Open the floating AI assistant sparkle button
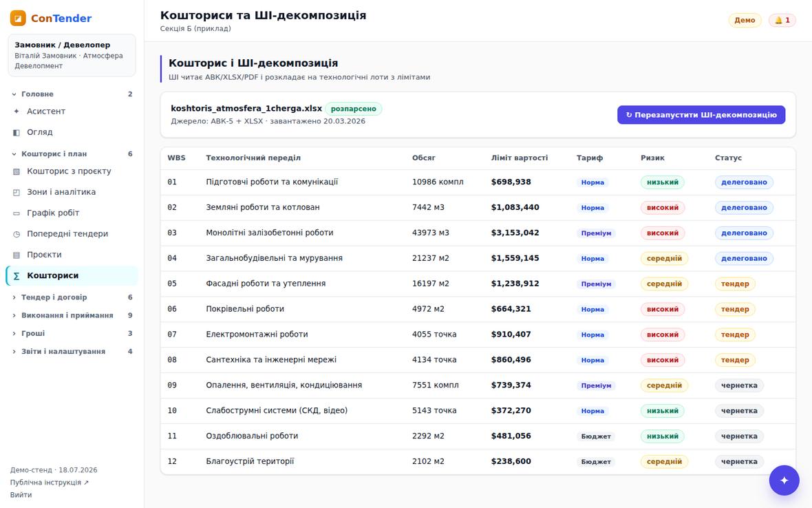The image size is (812, 508). pos(784,480)
